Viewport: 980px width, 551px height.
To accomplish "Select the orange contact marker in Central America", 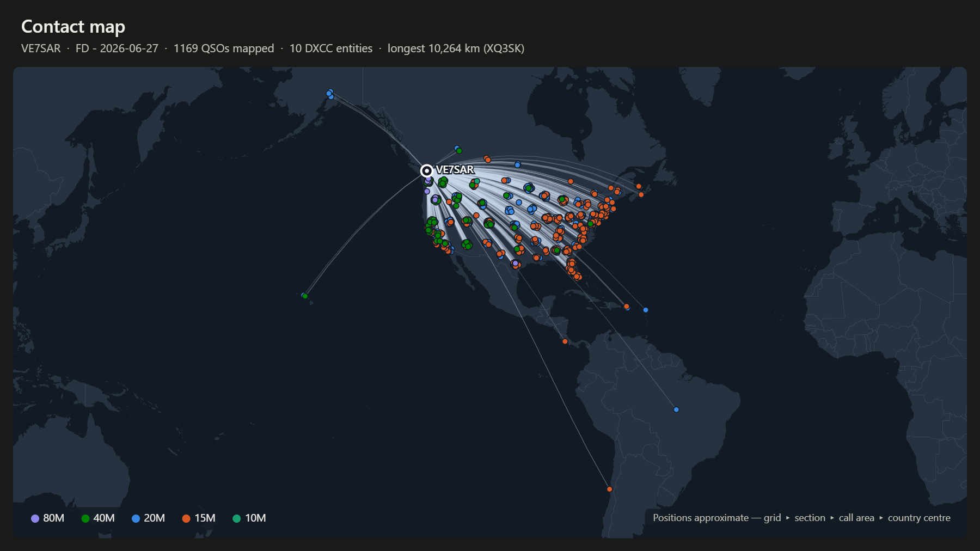I will [565, 341].
